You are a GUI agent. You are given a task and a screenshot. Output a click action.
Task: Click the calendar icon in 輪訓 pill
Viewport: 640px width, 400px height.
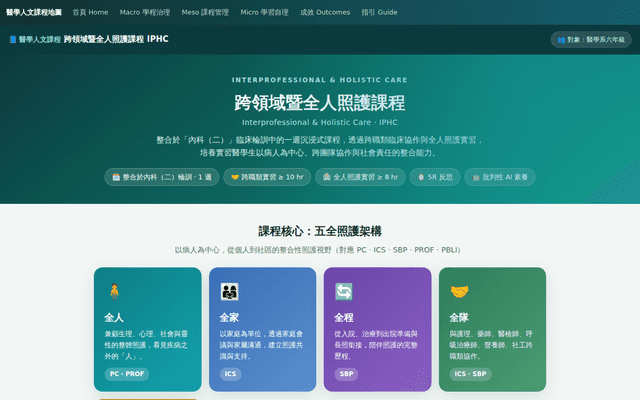116,177
